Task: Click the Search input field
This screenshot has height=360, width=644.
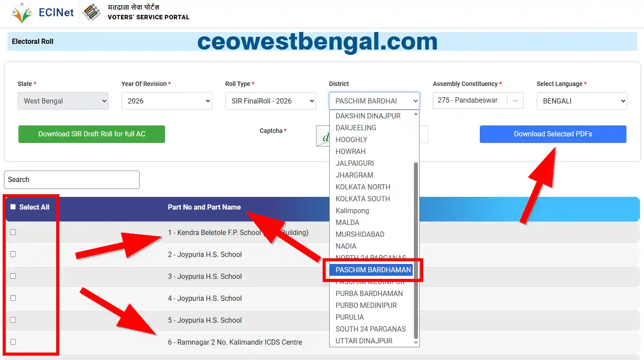Action: (72, 180)
